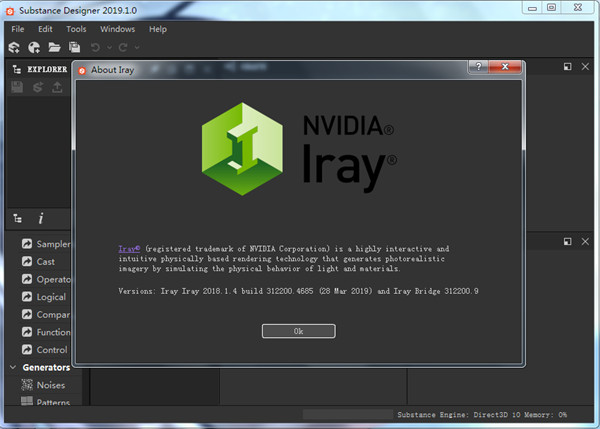Select the Function library item
This screenshot has height=429, width=600.
click(x=46, y=332)
